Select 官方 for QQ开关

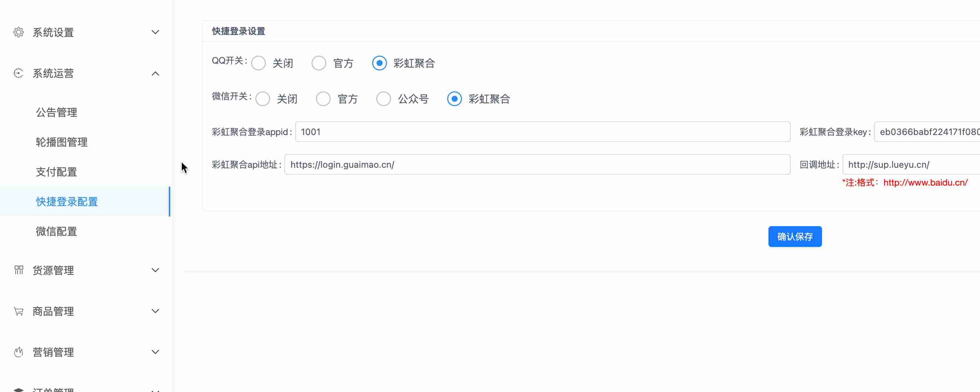tap(319, 63)
